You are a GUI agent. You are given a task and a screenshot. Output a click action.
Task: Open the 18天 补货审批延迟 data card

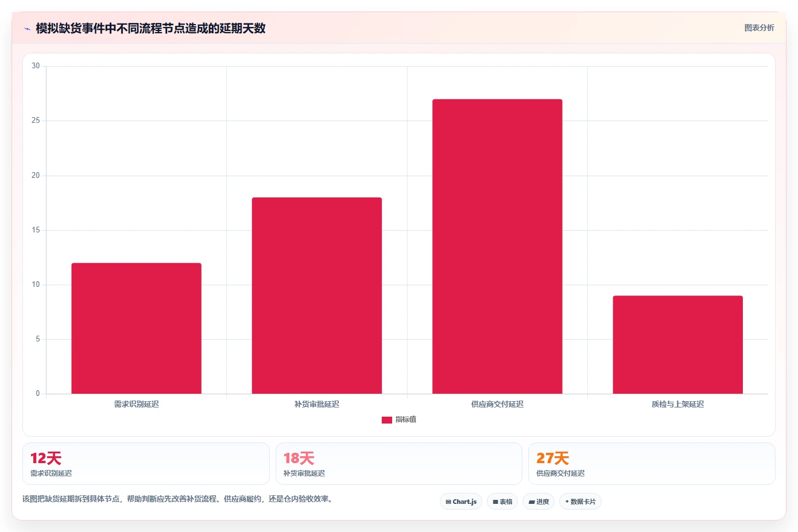coord(399,464)
